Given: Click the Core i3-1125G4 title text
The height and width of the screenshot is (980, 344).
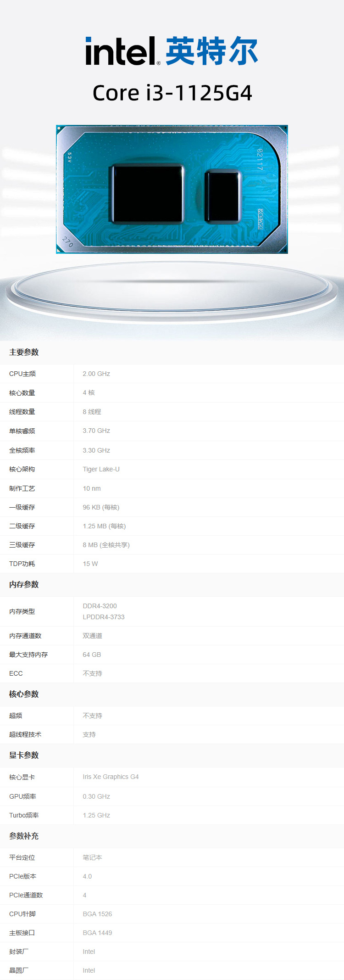Looking at the screenshot, I should (172, 93).
